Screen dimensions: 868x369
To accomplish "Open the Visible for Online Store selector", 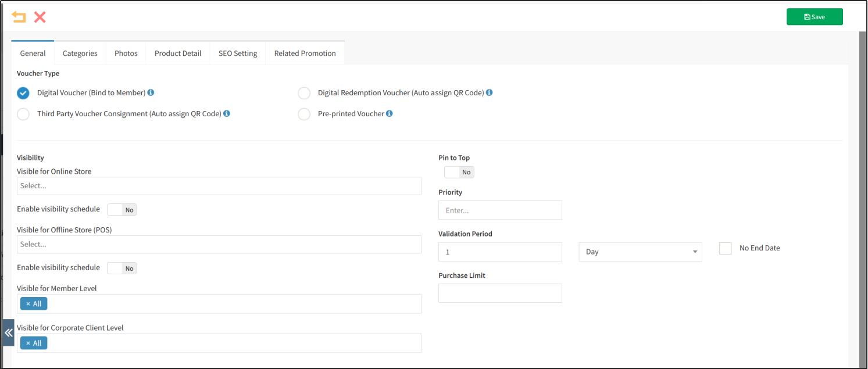I will pyautogui.click(x=219, y=186).
